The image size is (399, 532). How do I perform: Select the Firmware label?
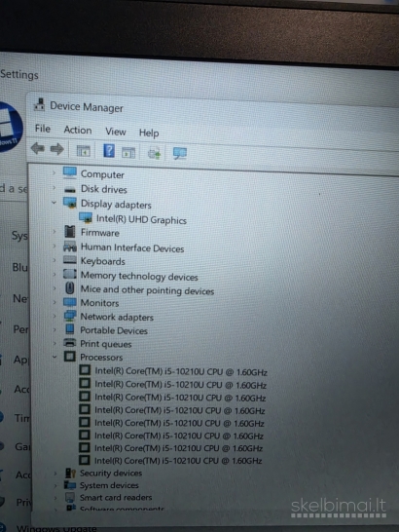(100, 233)
